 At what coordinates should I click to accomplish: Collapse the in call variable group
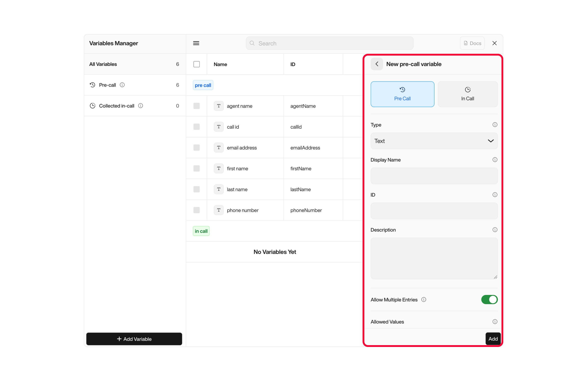point(201,231)
